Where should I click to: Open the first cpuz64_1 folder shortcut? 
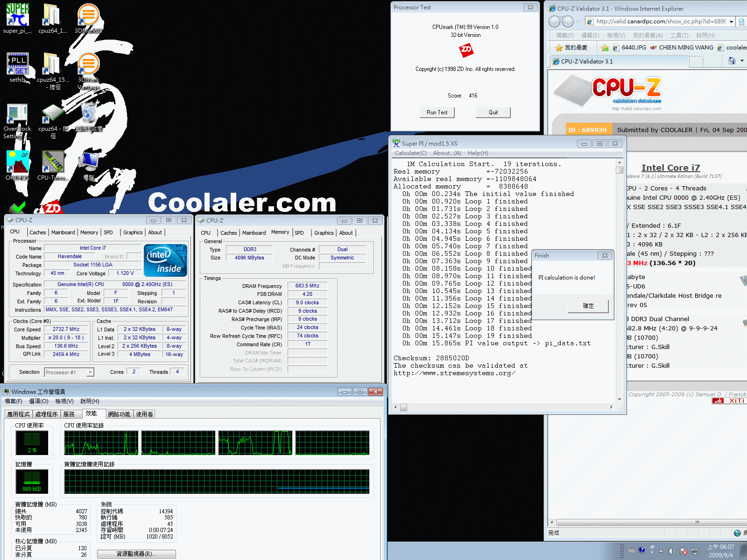[x=53, y=19]
